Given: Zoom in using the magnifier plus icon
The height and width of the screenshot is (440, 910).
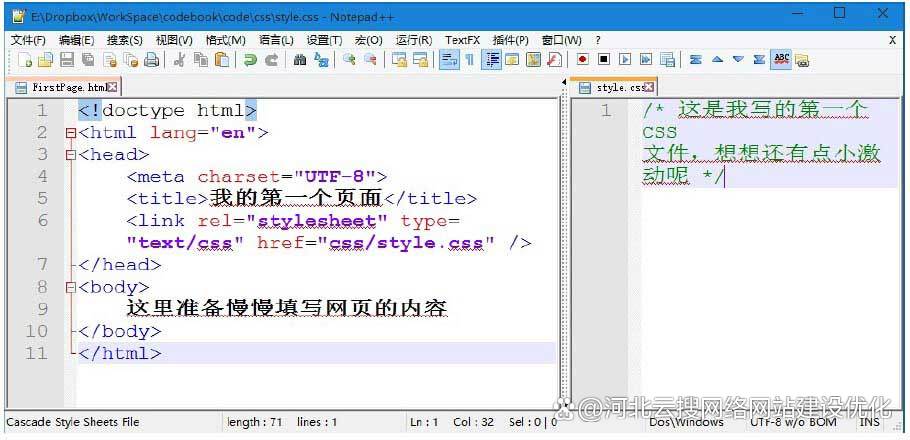Looking at the screenshot, I should pyautogui.click(x=349, y=60).
